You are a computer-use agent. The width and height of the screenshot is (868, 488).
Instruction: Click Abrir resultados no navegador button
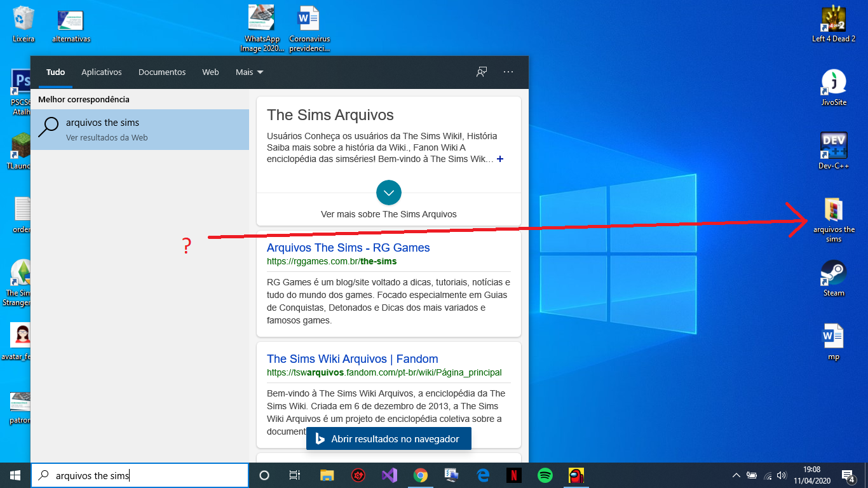(389, 439)
